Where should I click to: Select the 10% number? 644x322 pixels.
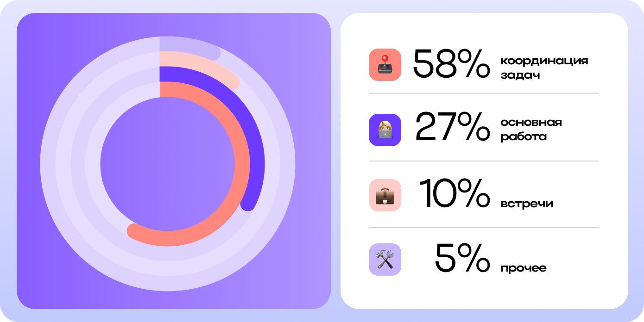455,193
